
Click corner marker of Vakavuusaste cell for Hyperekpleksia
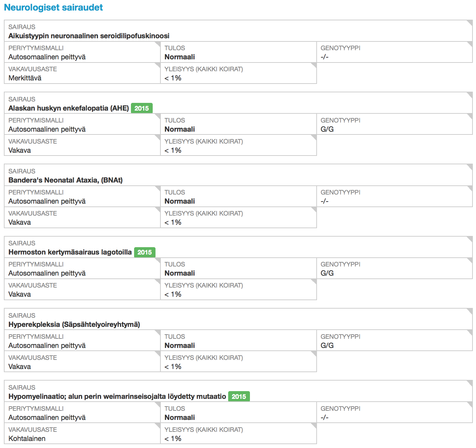[158, 354]
